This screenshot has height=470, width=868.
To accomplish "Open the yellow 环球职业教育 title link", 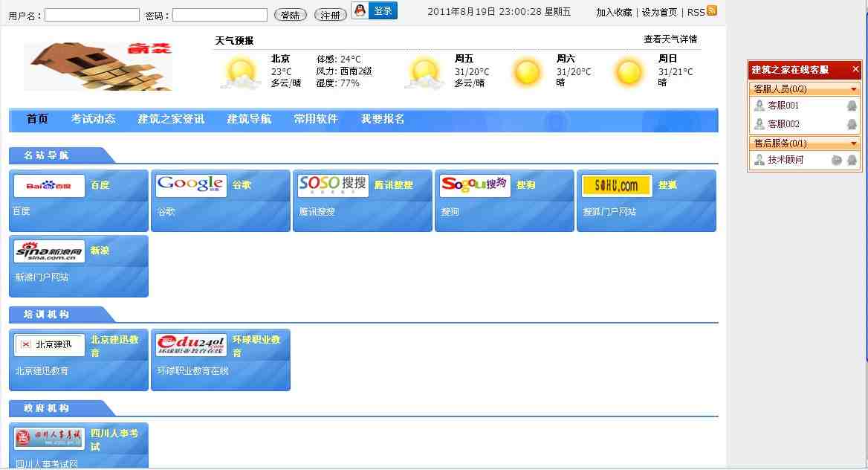I will [x=256, y=346].
